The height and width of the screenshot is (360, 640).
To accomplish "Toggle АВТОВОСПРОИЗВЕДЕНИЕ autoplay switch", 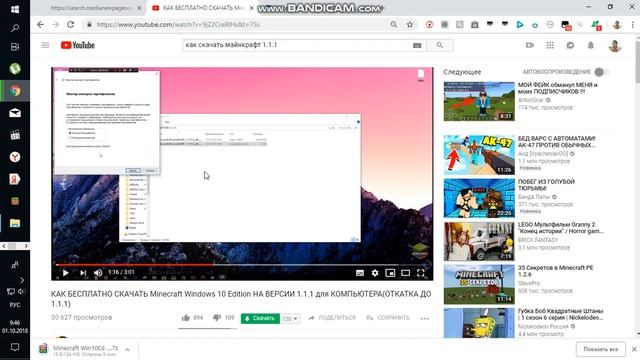I will 601,72.
